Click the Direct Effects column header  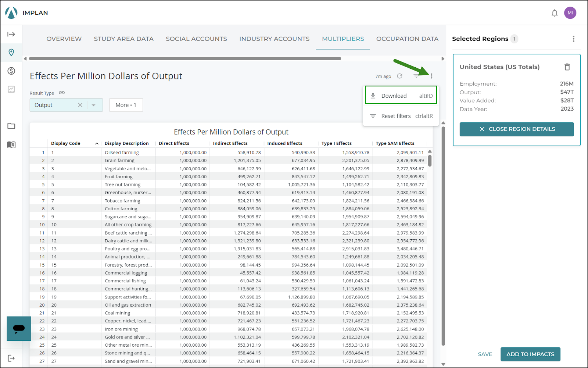[x=174, y=143]
